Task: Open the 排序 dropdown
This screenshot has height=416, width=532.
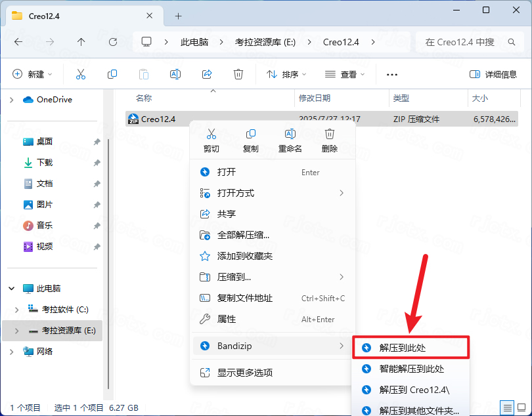Action: coord(286,74)
